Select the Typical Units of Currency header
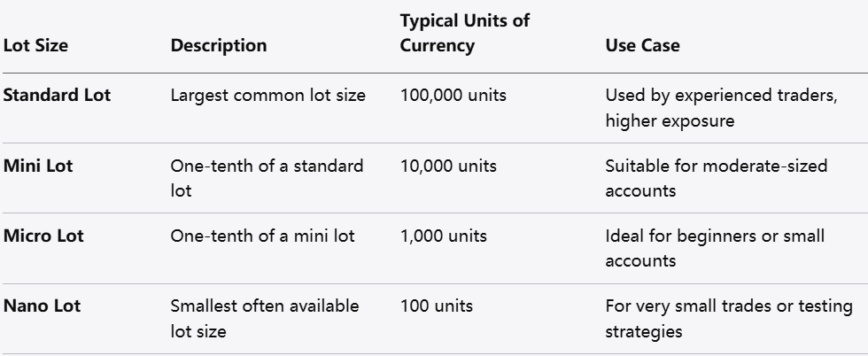The height and width of the screenshot is (356, 868). (x=464, y=33)
